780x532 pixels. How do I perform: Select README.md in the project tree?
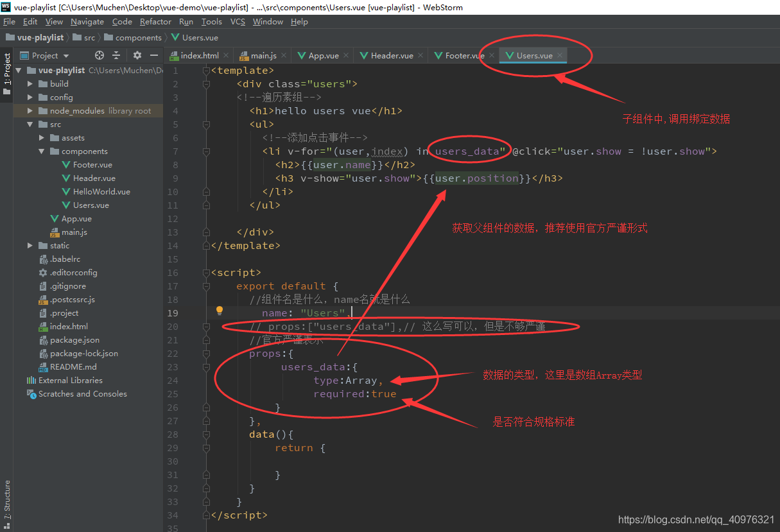coord(67,367)
